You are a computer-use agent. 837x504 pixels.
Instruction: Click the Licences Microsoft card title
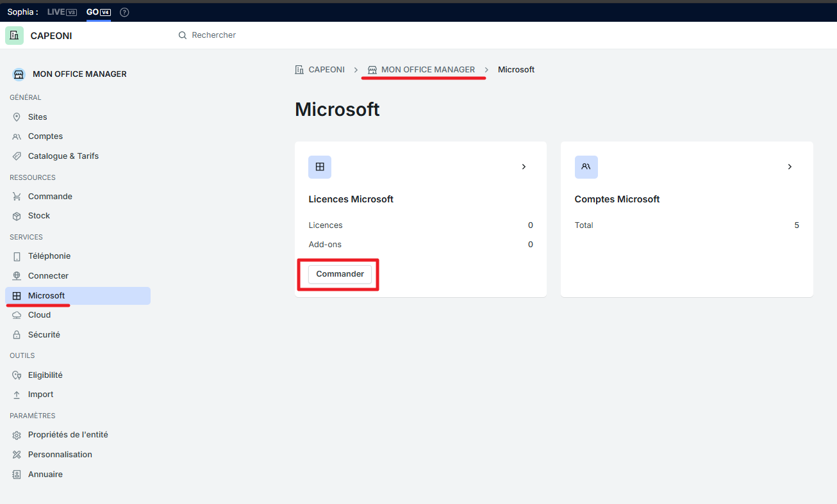point(351,199)
